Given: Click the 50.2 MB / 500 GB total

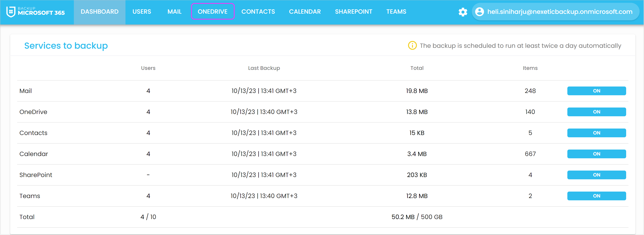Looking at the screenshot, I should 417,217.
